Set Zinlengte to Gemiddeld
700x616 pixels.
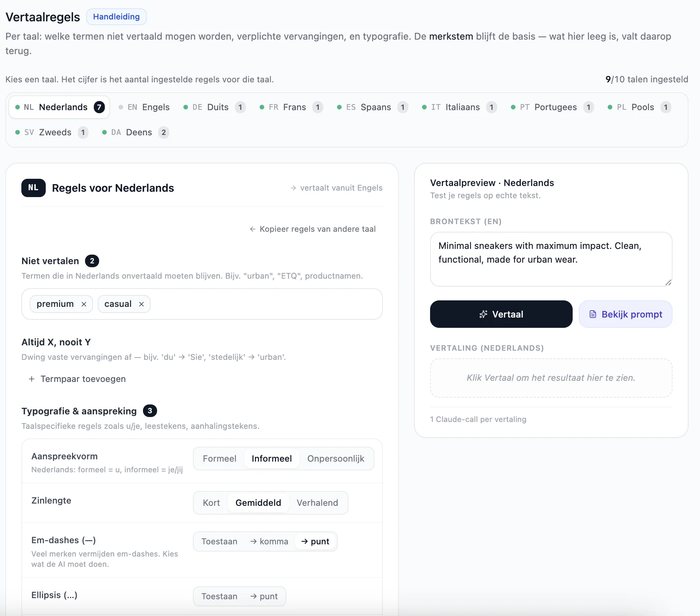click(258, 503)
